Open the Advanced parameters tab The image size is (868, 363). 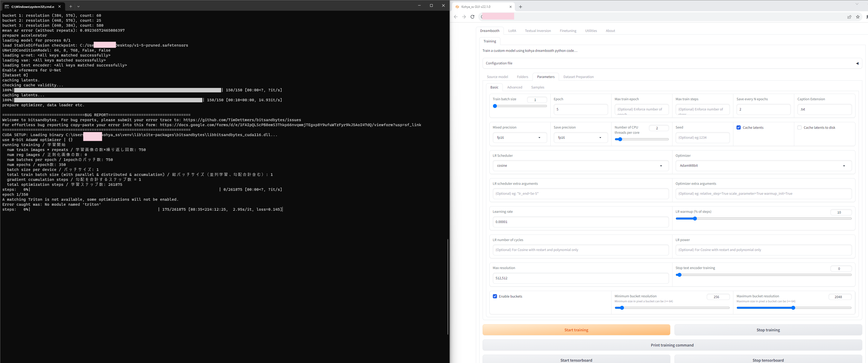(x=515, y=87)
